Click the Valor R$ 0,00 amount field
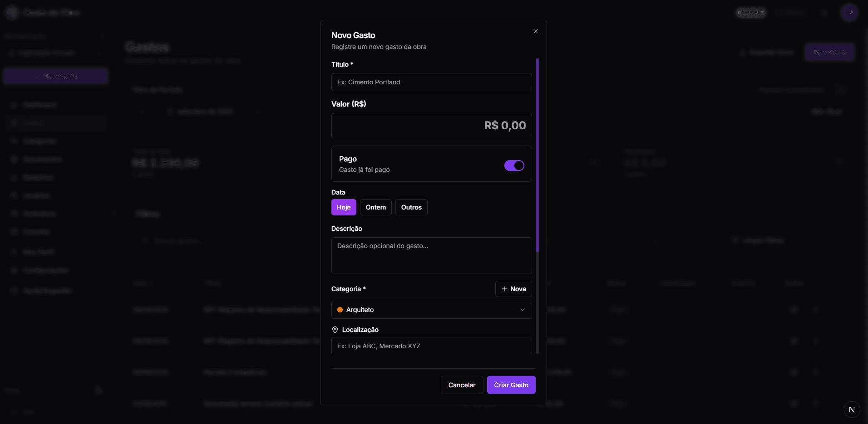This screenshot has height=424, width=868. pyautogui.click(x=431, y=126)
